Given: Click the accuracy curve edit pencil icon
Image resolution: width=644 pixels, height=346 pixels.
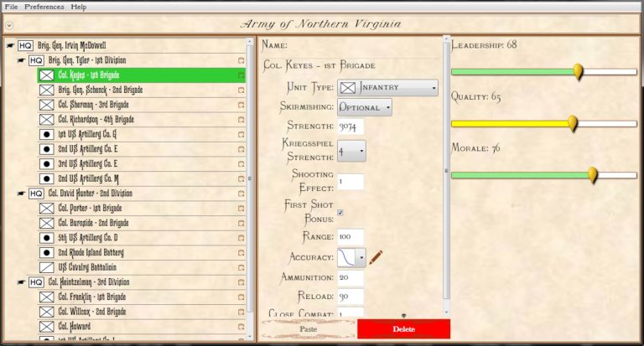Looking at the screenshot, I should (376, 257).
